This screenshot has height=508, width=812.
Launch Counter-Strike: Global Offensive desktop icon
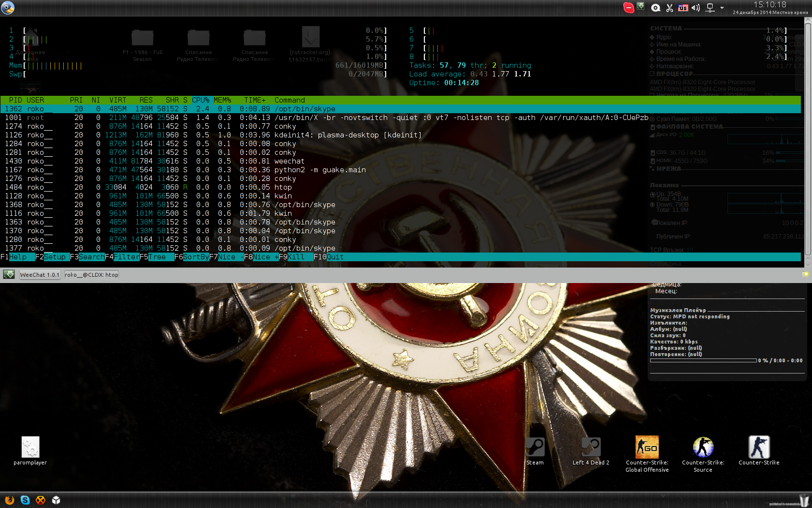tap(647, 454)
